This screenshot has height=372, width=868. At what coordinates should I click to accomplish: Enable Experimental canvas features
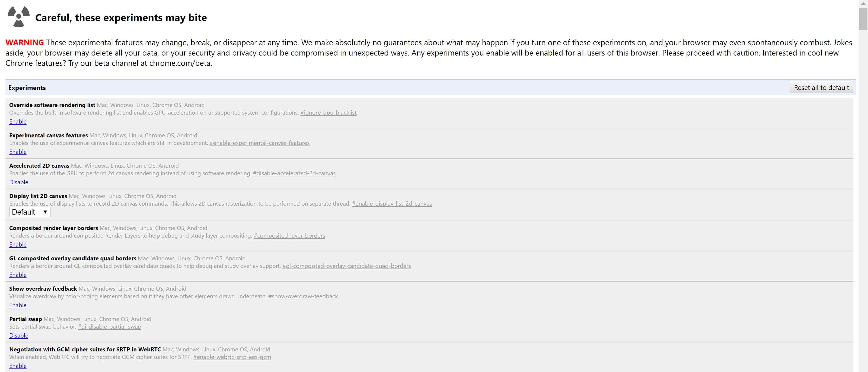point(18,152)
